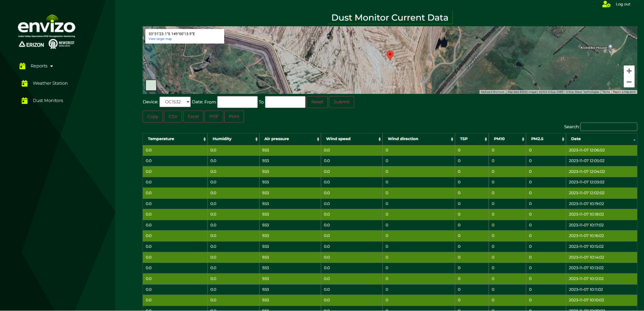Click the Weather Station calendar icon
The height and width of the screenshot is (311, 644).
(x=24, y=83)
